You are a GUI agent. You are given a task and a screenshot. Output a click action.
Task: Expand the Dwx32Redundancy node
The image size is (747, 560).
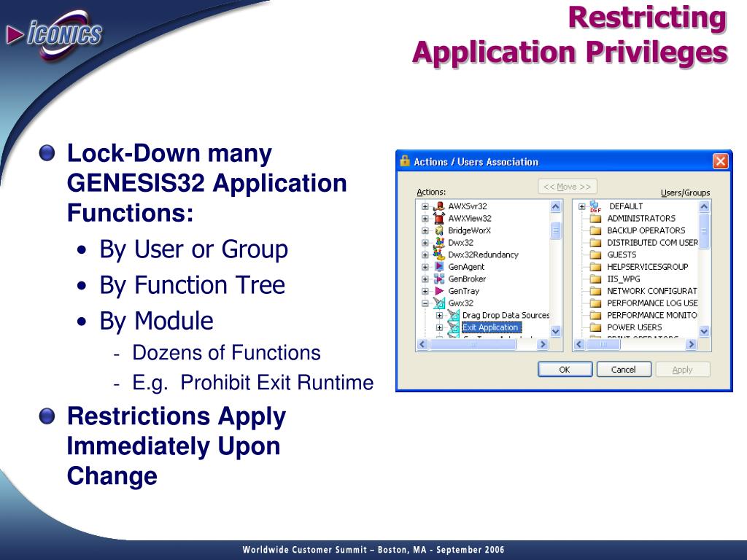tap(425, 254)
